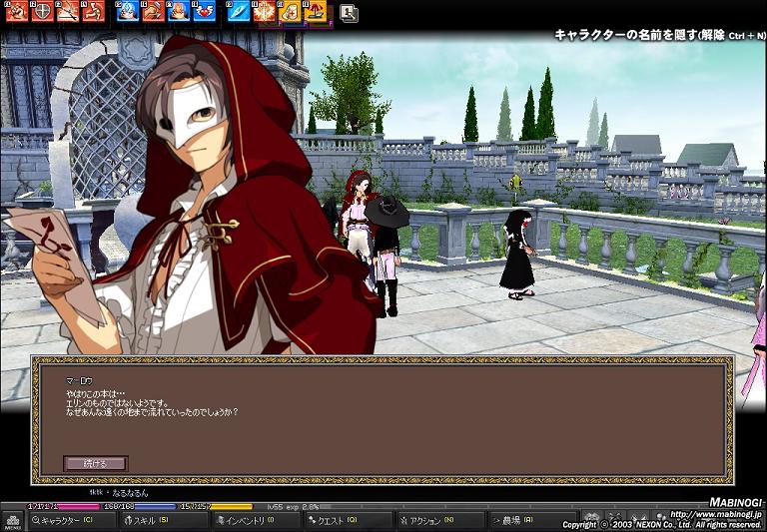The image size is (767, 532).
Task: Open the インベントリ (I) inventory window
Action: [x=257, y=521]
